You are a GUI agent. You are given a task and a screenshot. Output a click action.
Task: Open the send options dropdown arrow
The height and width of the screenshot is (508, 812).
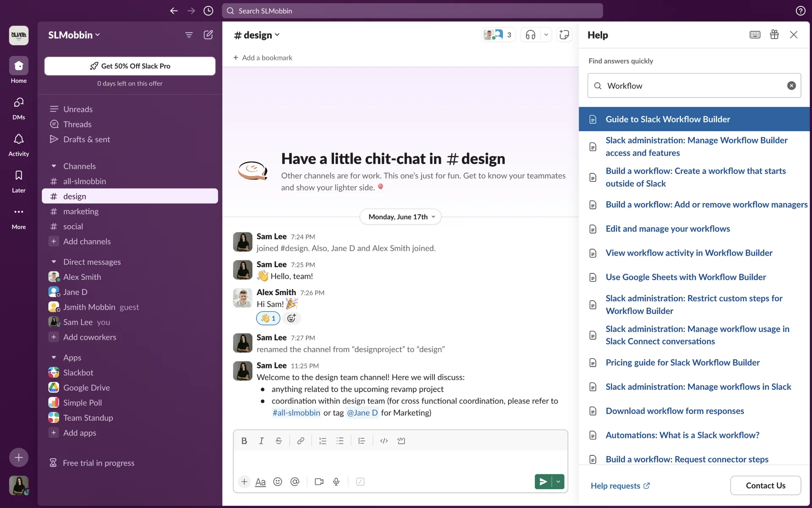558,482
